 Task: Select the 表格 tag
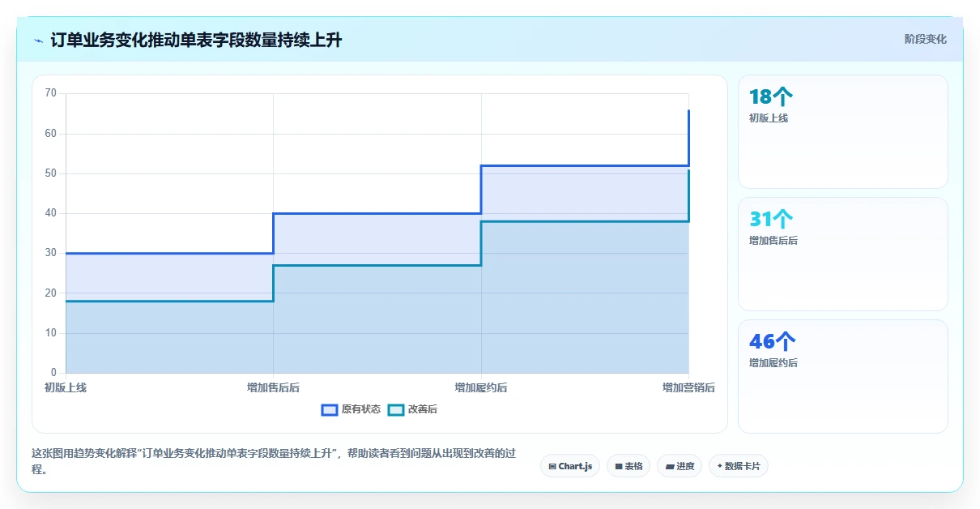tap(628, 466)
